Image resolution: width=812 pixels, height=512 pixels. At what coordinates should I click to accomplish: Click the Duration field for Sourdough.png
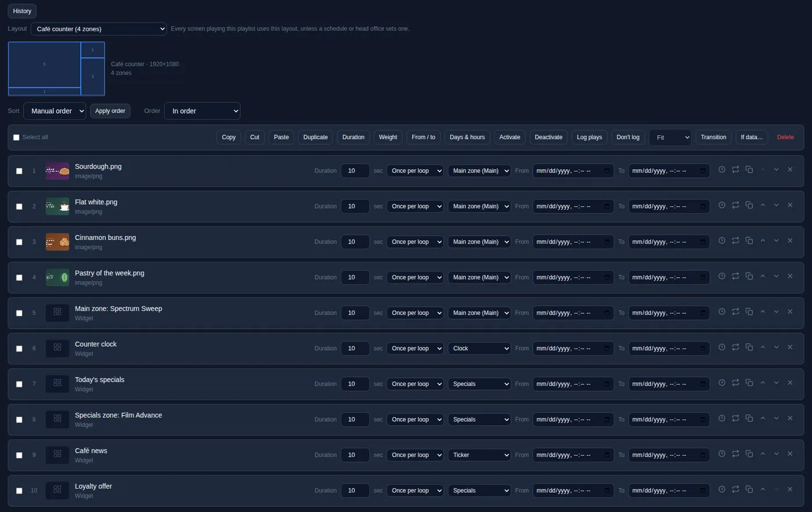click(355, 171)
